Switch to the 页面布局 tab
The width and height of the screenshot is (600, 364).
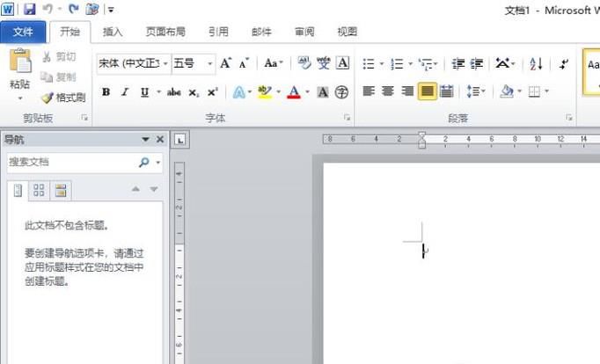pos(165,32)
